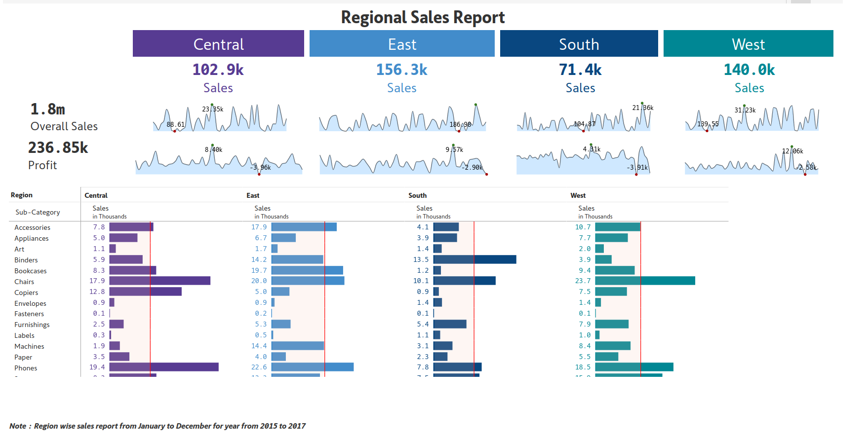
Task: Select the Paper sub-category row label
Action: coord(23,357)
